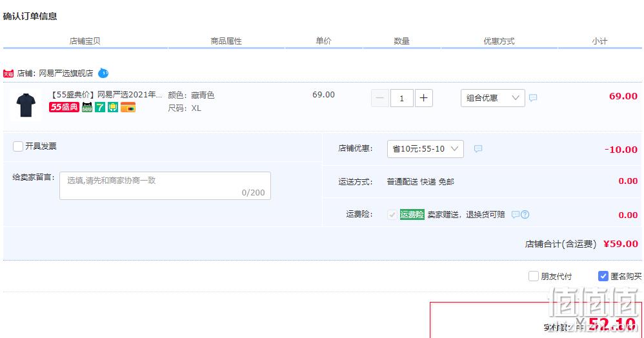Click the 55盛典 promotion badge
This screenshot has height=338, width=644.
click(x=64, y=107)
